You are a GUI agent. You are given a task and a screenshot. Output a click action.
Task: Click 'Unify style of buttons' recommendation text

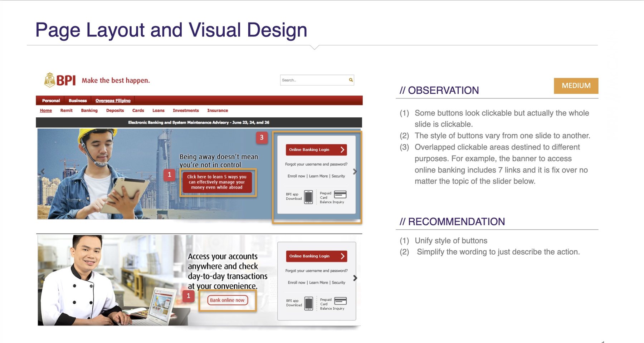coord(451,241)
